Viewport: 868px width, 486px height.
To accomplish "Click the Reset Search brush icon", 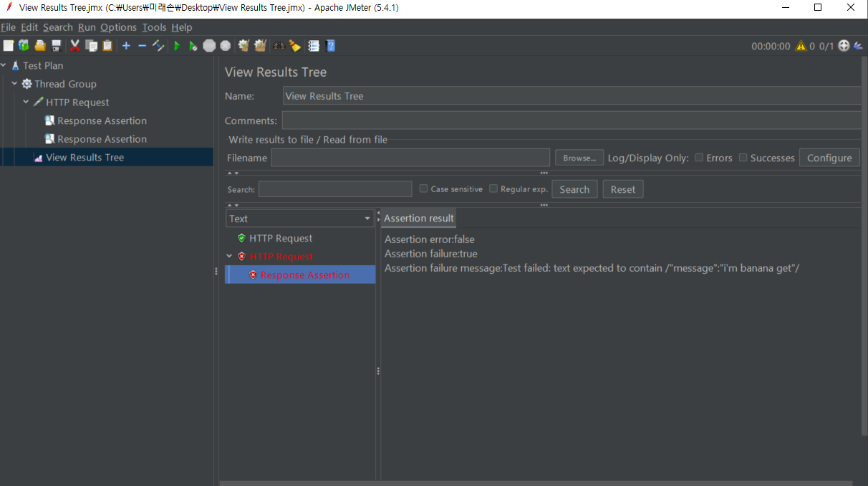I will click(295, 46).
